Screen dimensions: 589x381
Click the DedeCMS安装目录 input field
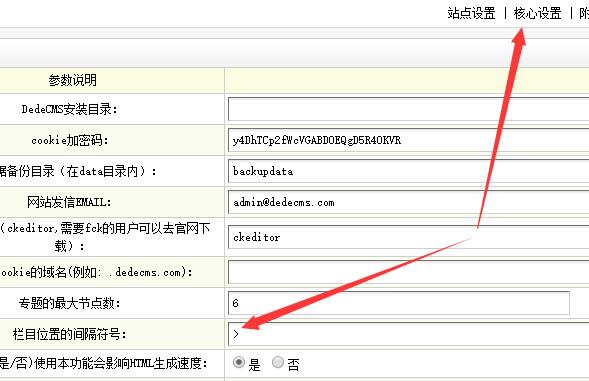click(x=408, y=109)
